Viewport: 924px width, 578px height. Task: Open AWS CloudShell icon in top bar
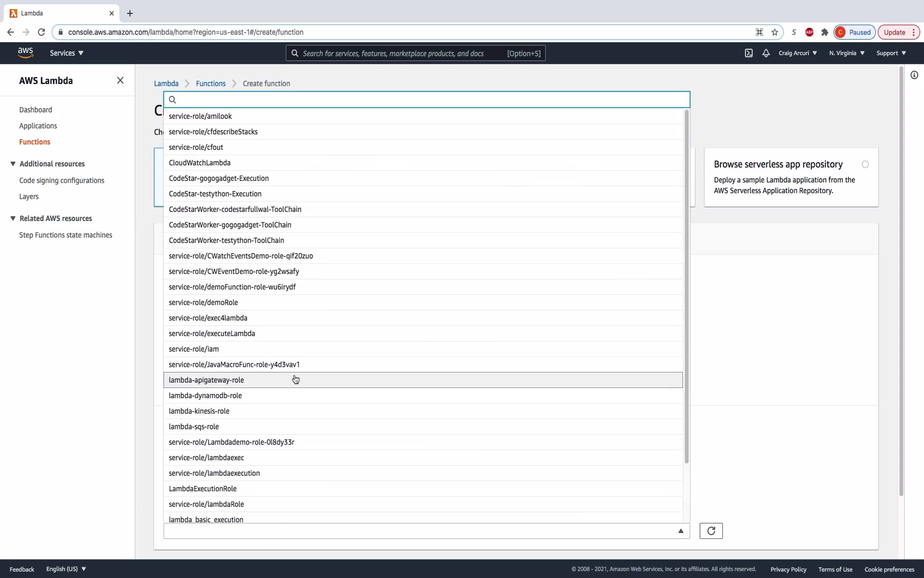[x=749, y=53]
